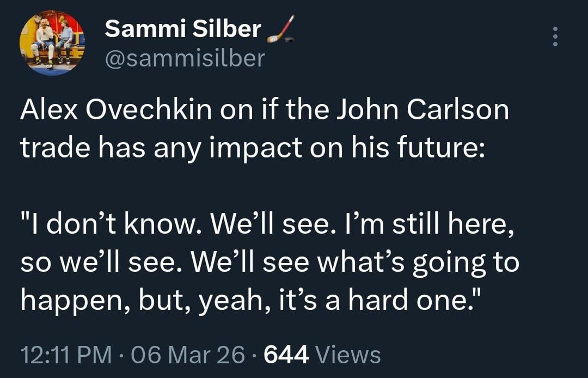The image size is (588, 378).
Task: Click the phrase "I don't know." in the quote
Action: [x=108, y=226]
